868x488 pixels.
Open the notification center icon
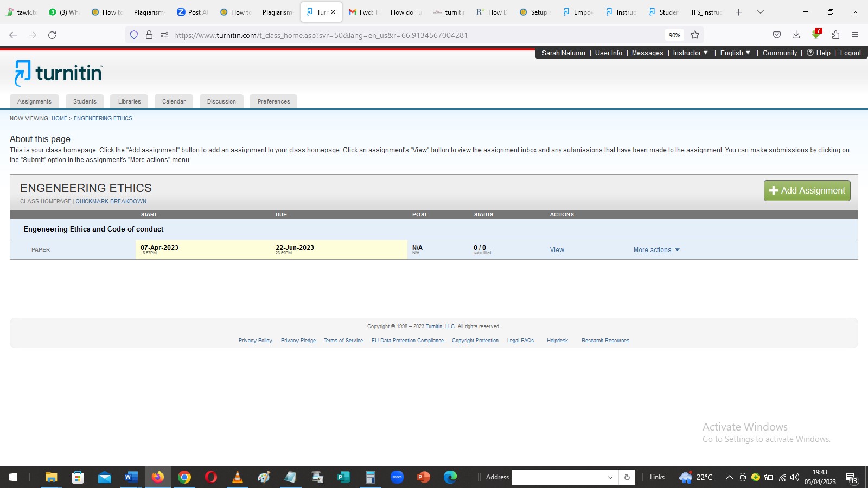point(851,478)
